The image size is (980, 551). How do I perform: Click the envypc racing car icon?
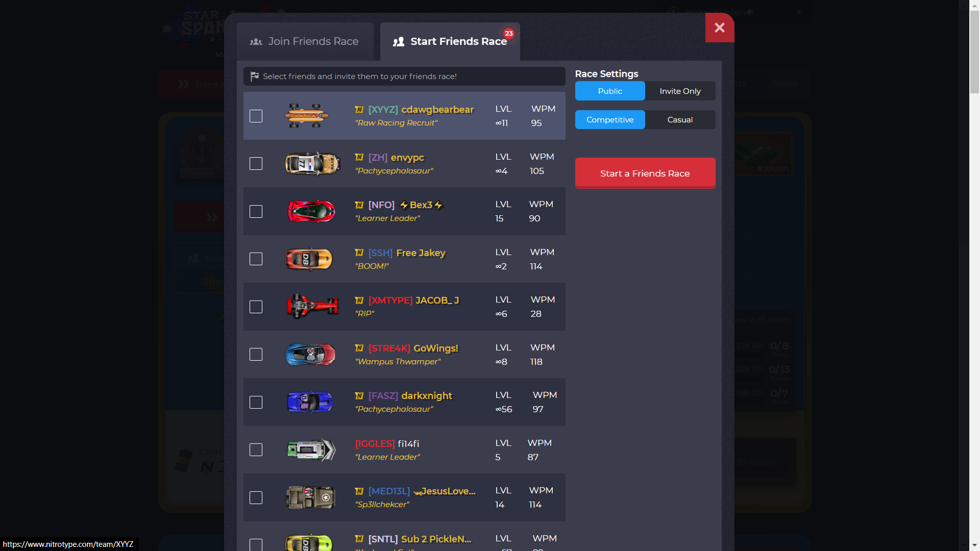(310, 163)
